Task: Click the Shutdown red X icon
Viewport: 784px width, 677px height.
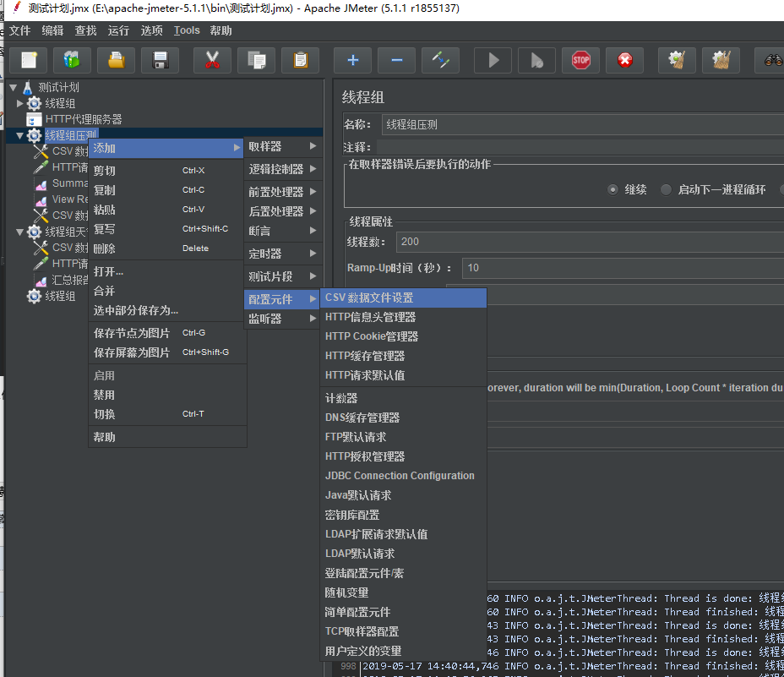Action: coord(625,61)
